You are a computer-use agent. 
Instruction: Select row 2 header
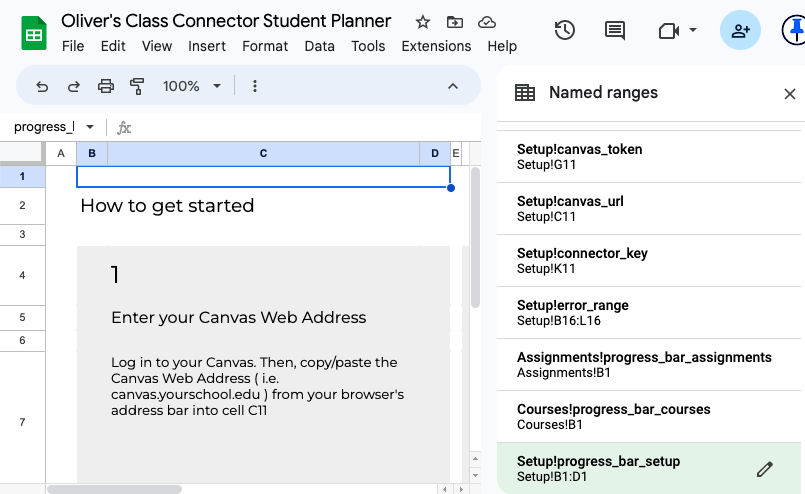click(22, 205)
